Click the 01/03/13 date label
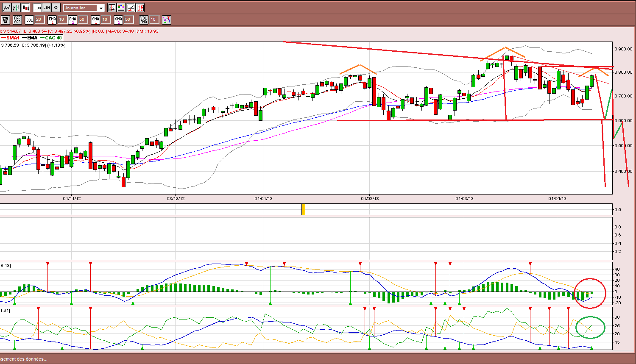 point(464,198)
